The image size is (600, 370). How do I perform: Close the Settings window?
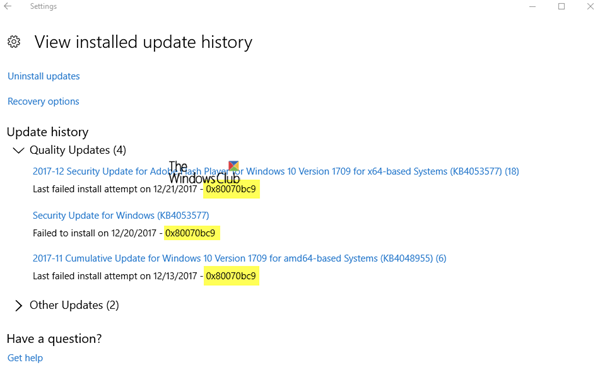[590, 6]
